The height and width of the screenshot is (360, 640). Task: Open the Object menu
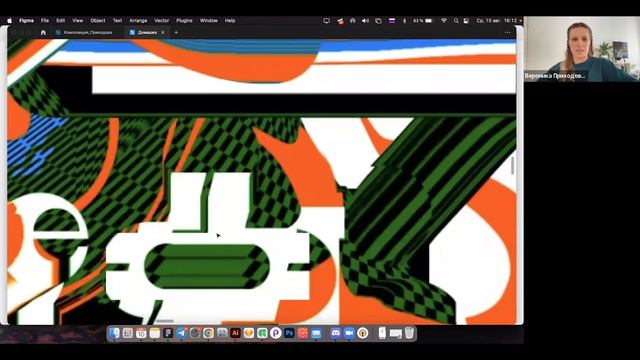point(98,20)
